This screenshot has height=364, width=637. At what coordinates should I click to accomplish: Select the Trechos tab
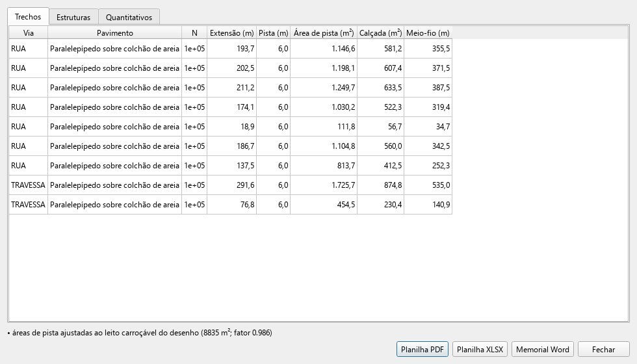coord(28,17)
